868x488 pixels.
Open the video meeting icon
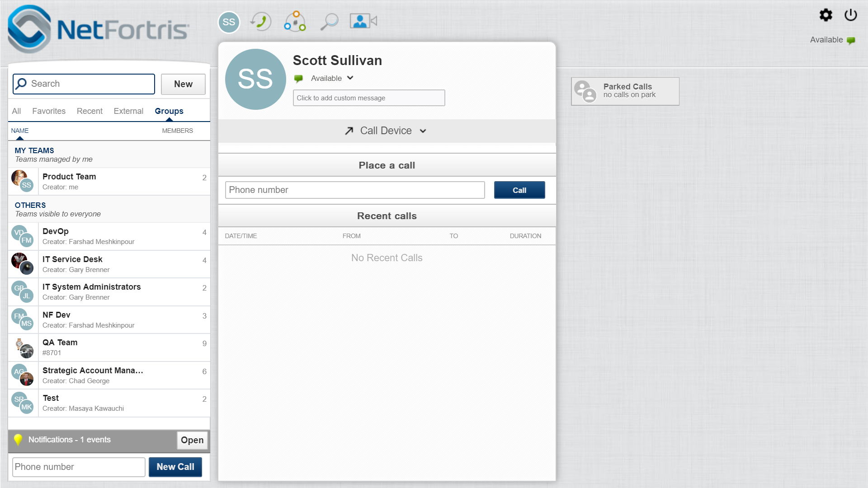[363, 21]
